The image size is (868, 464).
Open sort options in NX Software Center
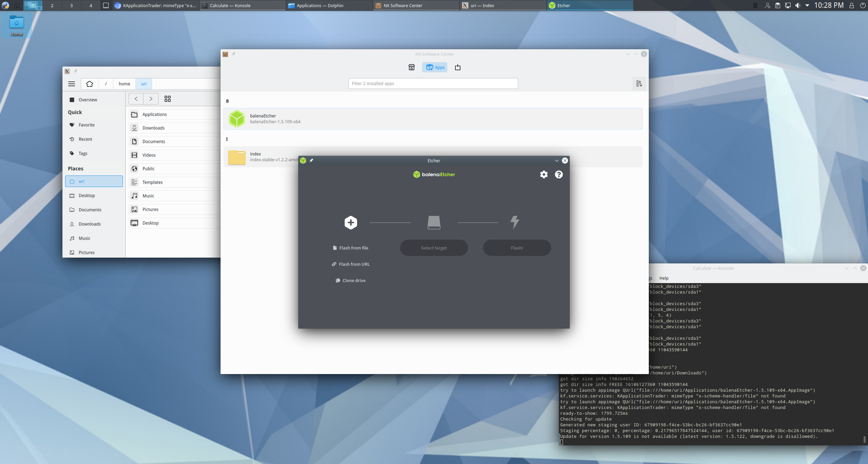coord(638,83)
